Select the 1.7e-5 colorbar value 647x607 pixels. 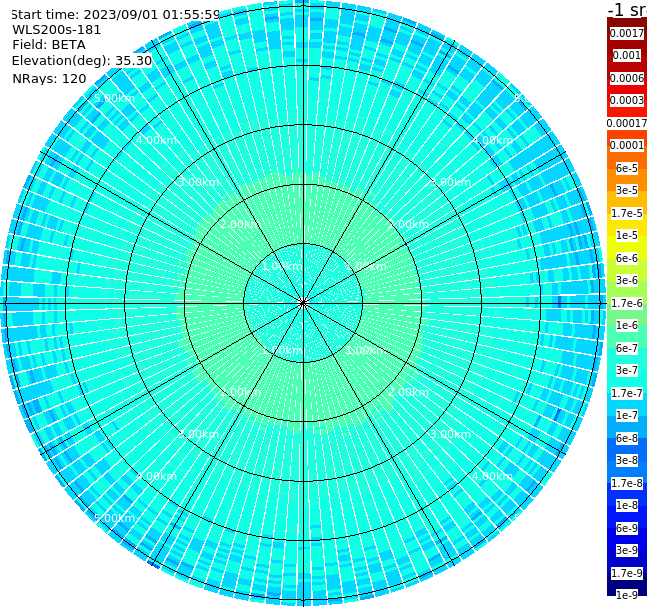627,213
